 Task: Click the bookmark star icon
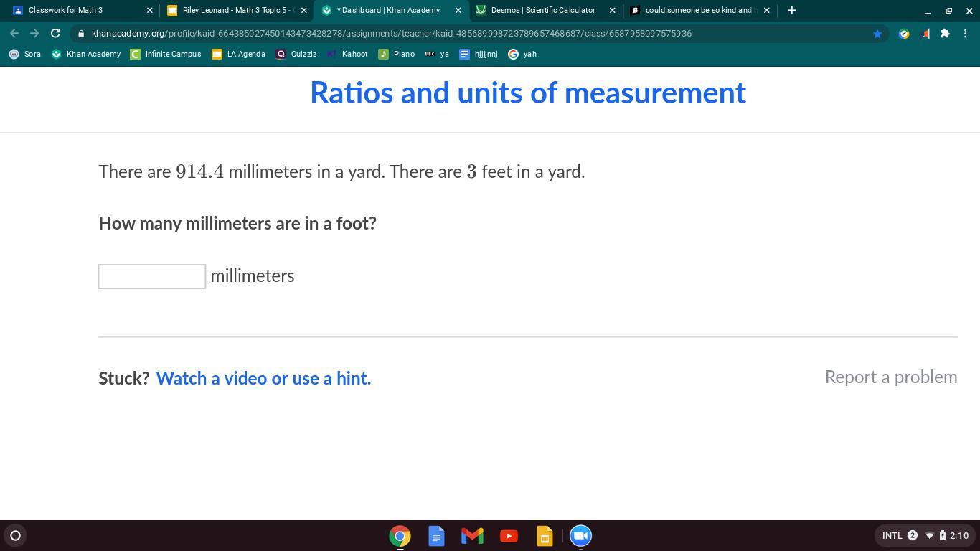pyautogui.click(x=877, y=34)
